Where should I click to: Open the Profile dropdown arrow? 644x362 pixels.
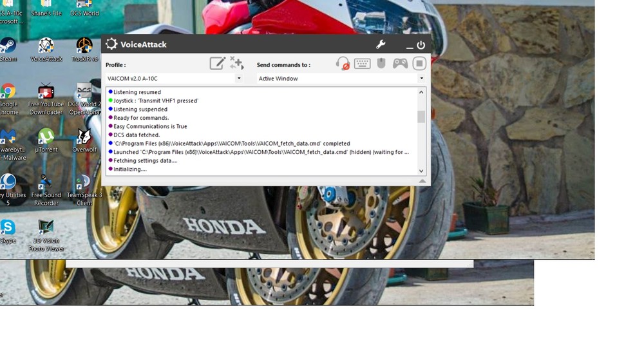[x=239, y=78]
